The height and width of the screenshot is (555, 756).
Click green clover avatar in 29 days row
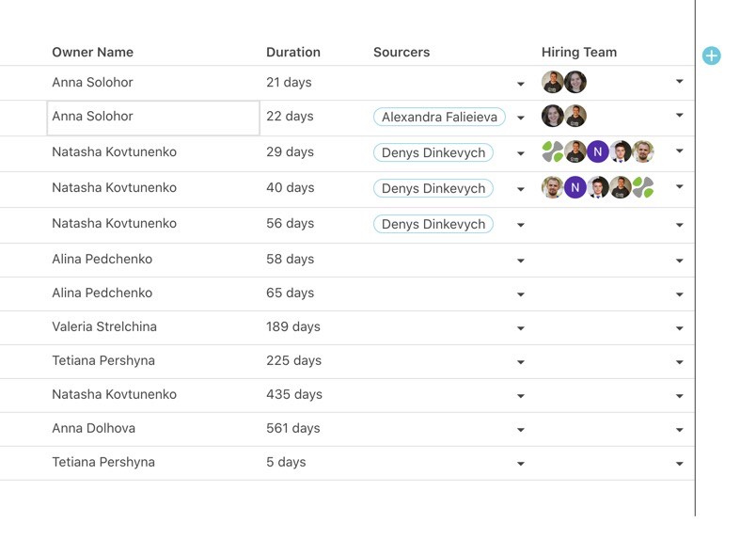[x=553, y=151]
